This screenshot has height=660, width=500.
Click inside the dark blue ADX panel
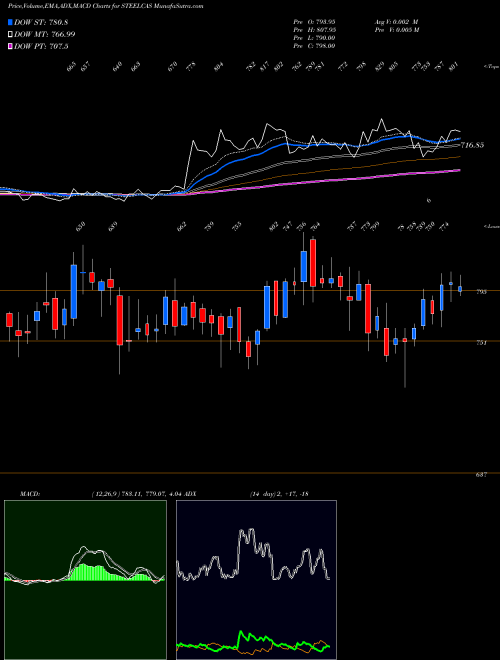pyautogui.click(x=256, y=580)
